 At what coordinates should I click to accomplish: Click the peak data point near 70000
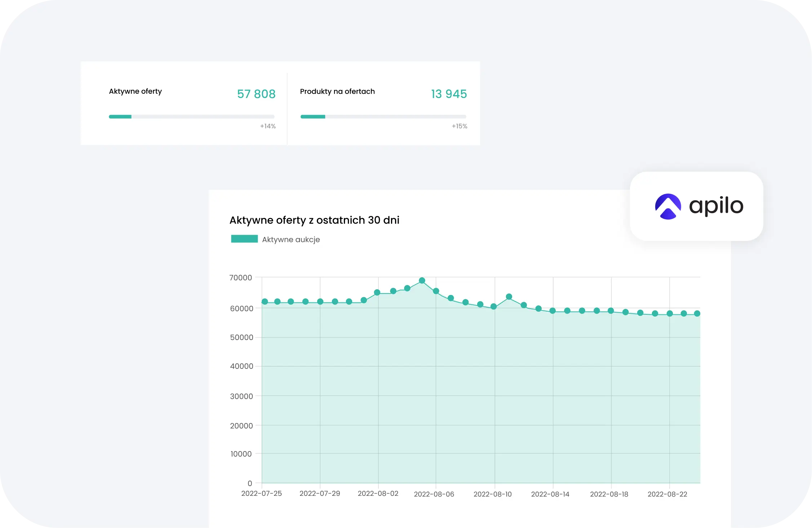pos(422,281)
